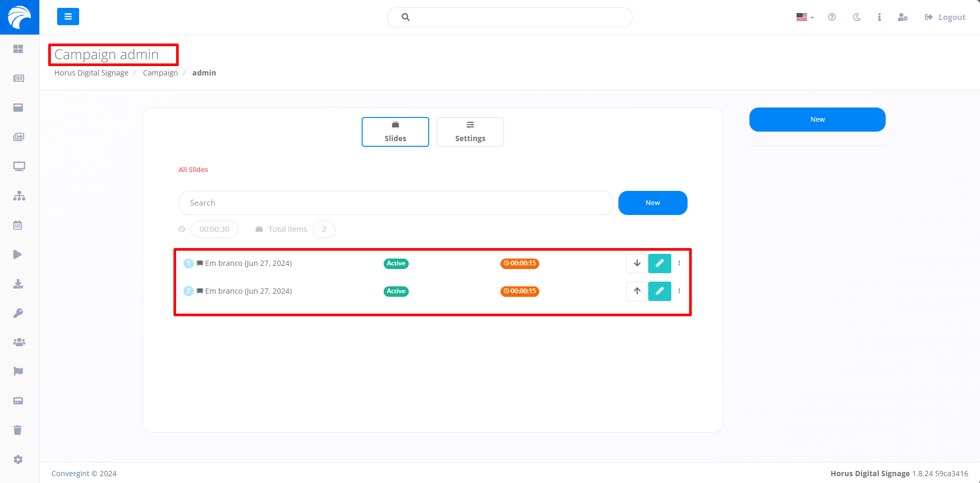
Task: Move the first slide down
Action: point(637,263)
